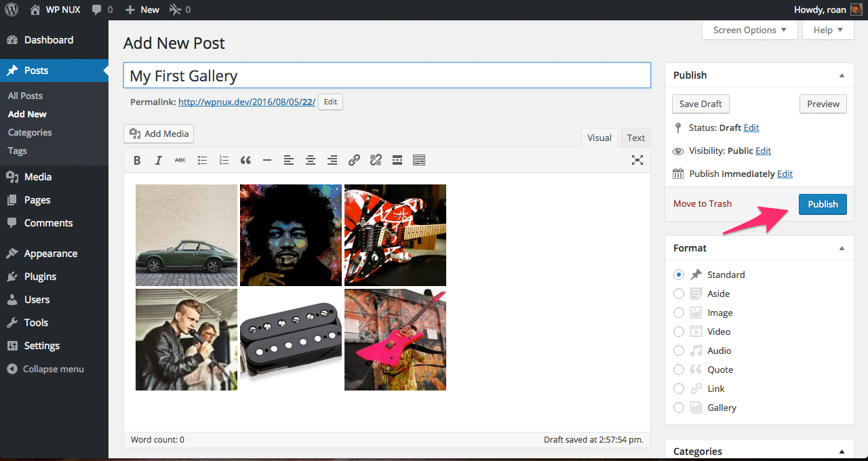Select the Quote post format
The height and width of the screenshot is (461, 868).
coord(679,369)
